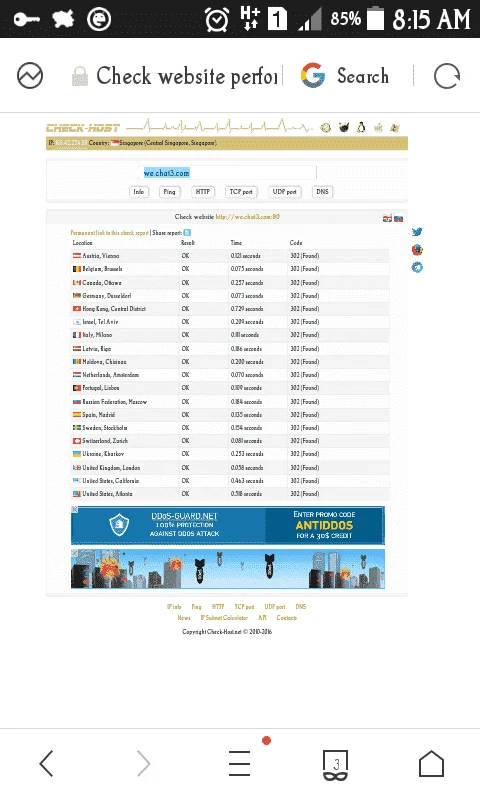Select the Hong Kong, Central District row
Viewport: 480px width, 800px height.
(x=230, y=309)
